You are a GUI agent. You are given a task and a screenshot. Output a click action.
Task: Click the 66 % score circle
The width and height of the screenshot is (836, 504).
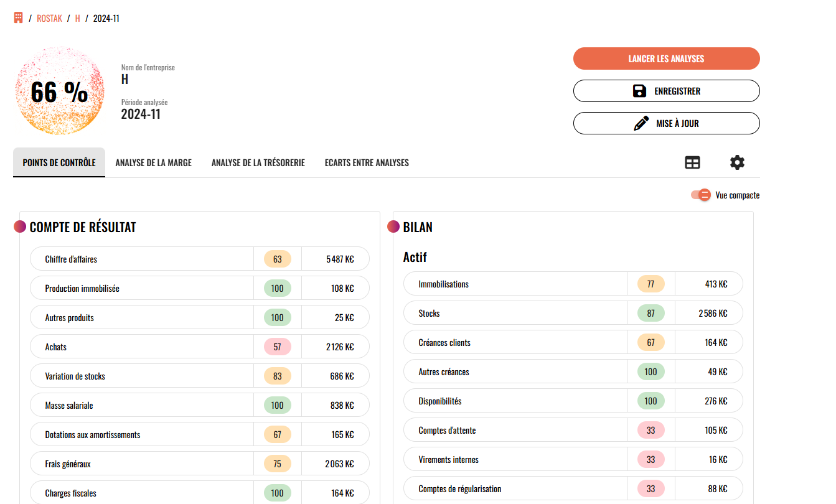tap(59, 91)
